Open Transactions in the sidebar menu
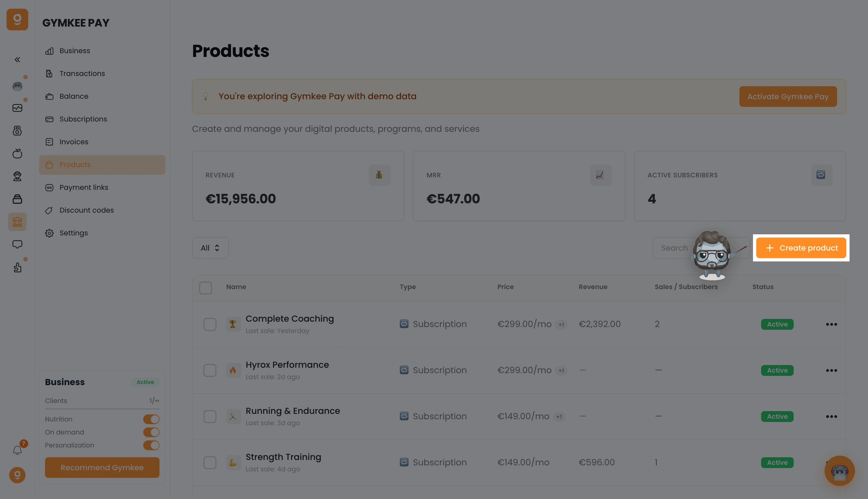 (102, 74)
